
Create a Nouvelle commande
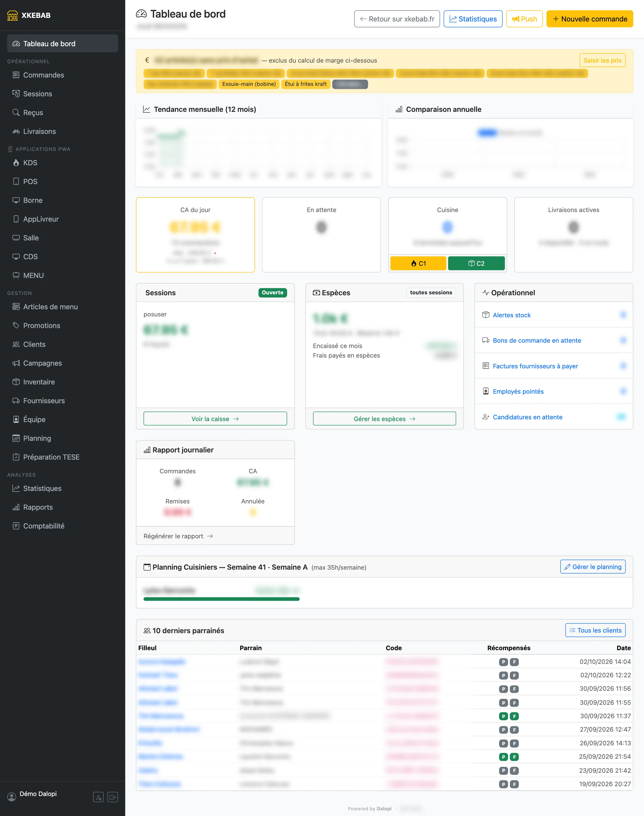[590, 19]
